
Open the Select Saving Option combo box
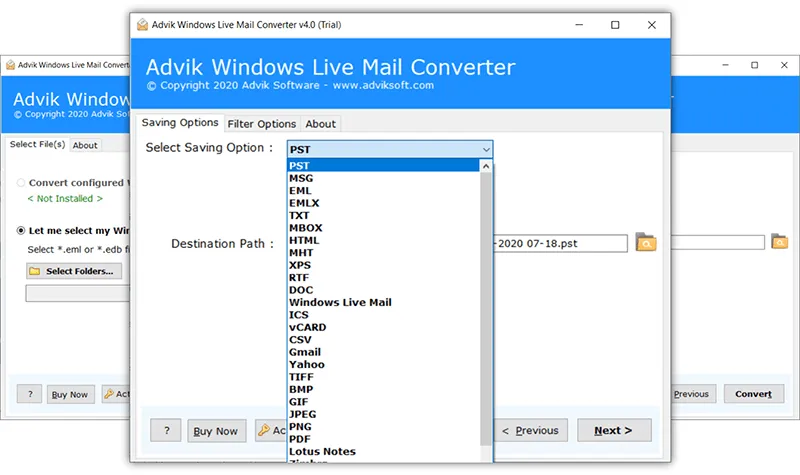pos(390,149)
